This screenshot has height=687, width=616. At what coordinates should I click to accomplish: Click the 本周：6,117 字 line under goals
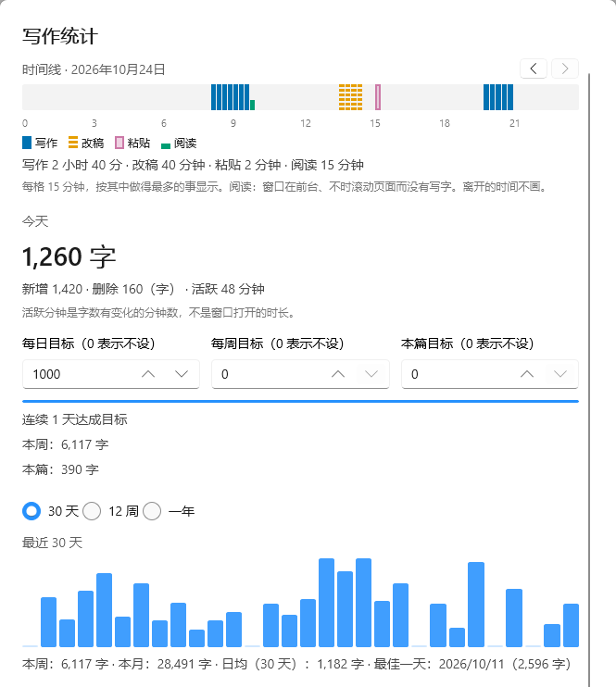[x=66, y=444]
